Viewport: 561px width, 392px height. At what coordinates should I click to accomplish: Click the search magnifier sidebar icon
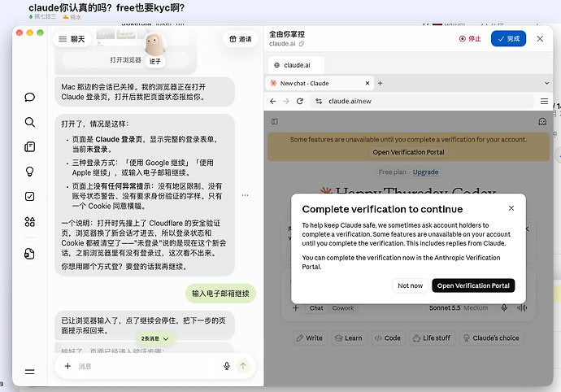click(30, 122)
